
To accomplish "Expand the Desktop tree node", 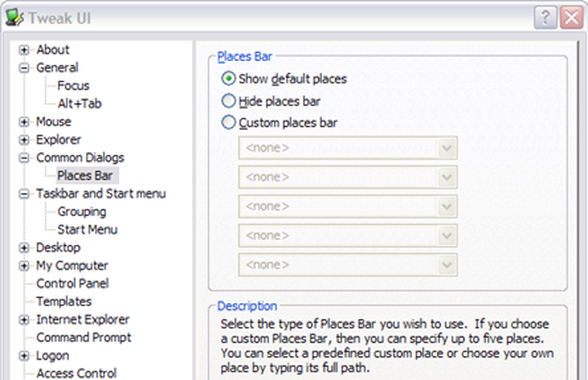I will (x=24, y=248).
